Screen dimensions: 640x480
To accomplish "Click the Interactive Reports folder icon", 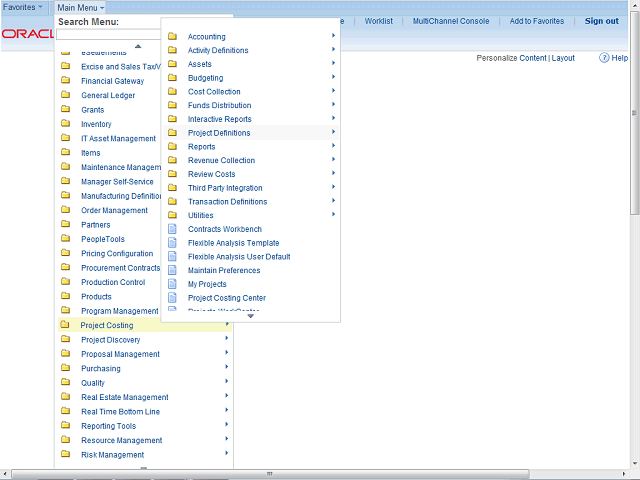I will pyautogui.click(x=173, y=119).
